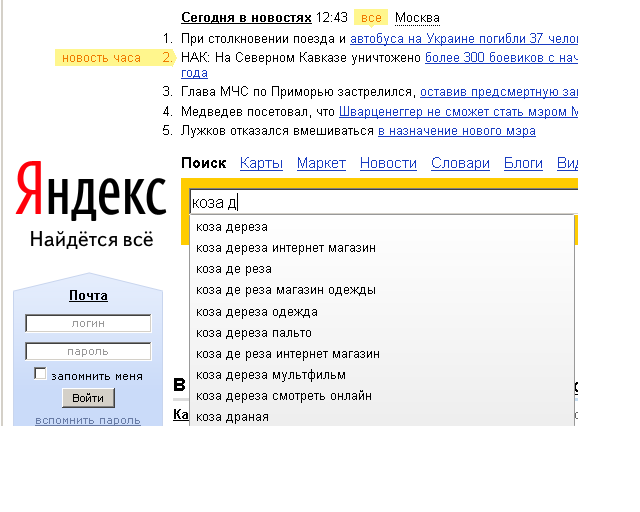Choose suggestion 'коза драная'
The image size is (640, 512).
tap(382, 417)
